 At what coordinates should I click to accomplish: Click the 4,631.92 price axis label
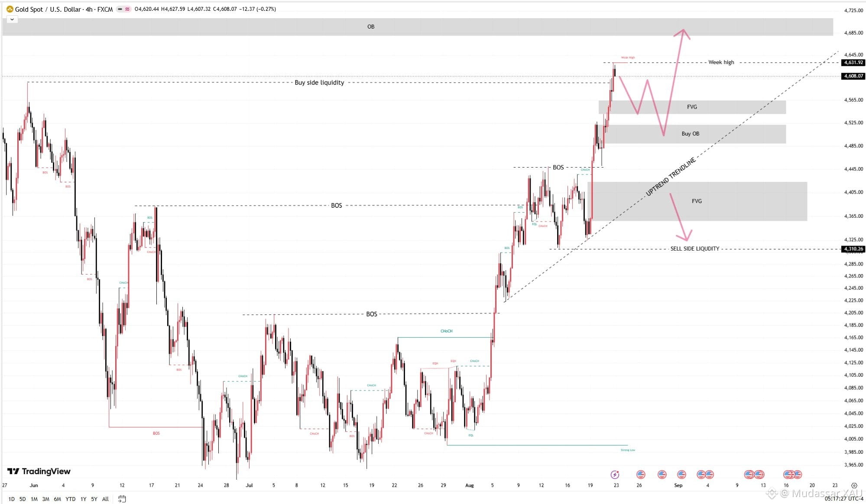point(853,62)
